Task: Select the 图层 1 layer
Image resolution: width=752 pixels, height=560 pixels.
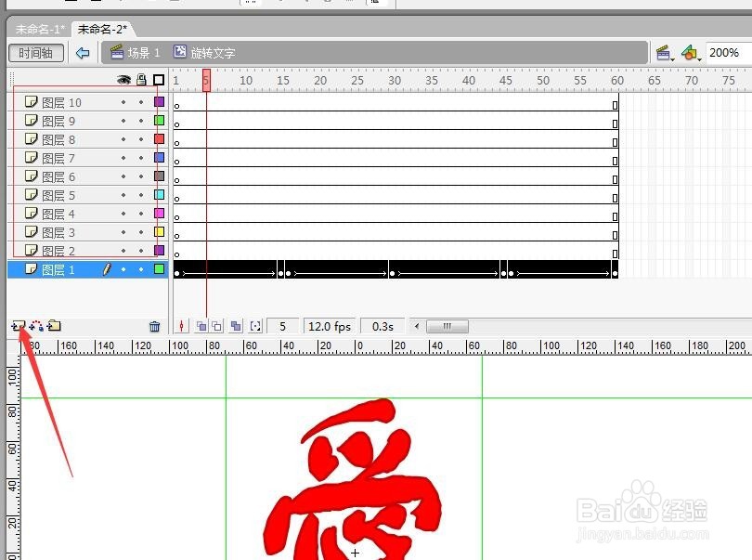Action: click(56, 269)
